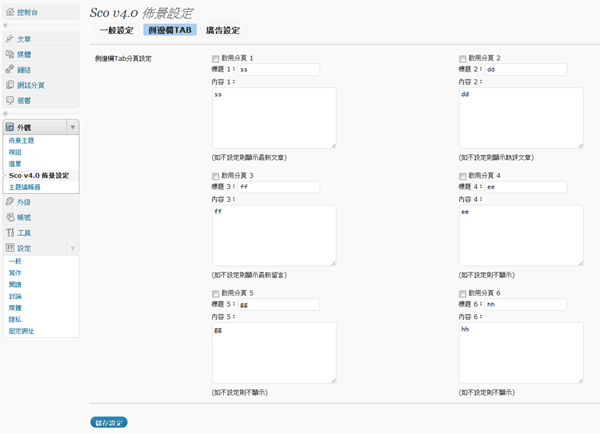The height and width of the screenshot is (434, 600).
Task: Enable tab page 1 checkbox
Action: pos(215,59)
